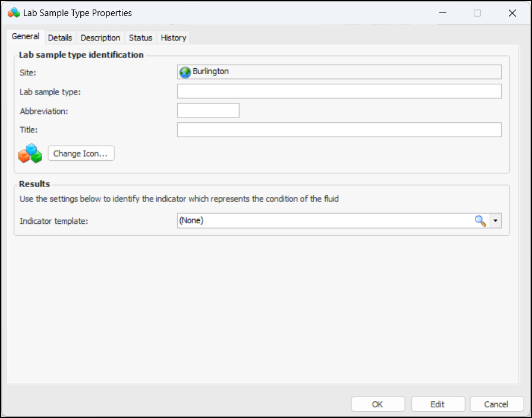Focus the Lab sample type text field

click(x=339, y=91)
